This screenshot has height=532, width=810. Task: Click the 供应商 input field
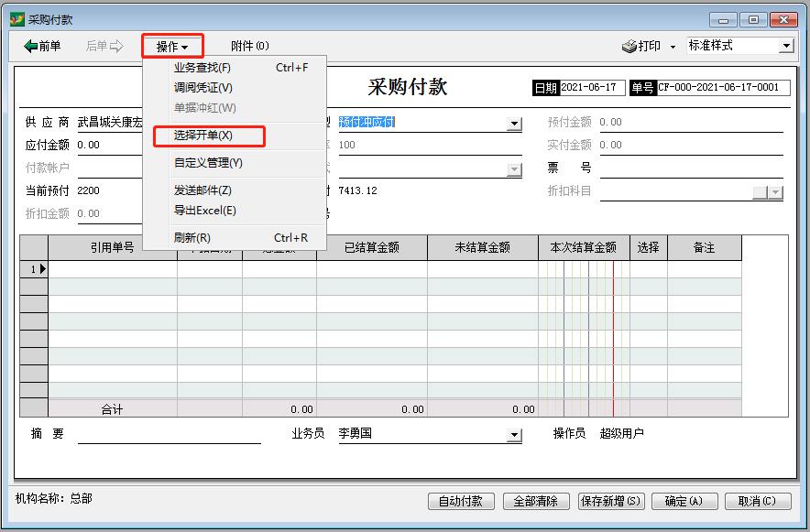(x=110, y=123)
